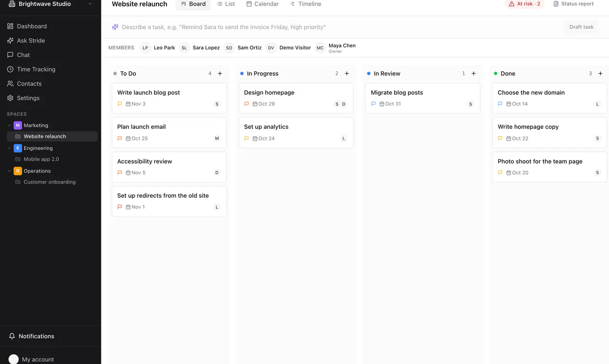609x364 pixels.
Task: Open the Dashboard grid icon
Action: (10, 26)
